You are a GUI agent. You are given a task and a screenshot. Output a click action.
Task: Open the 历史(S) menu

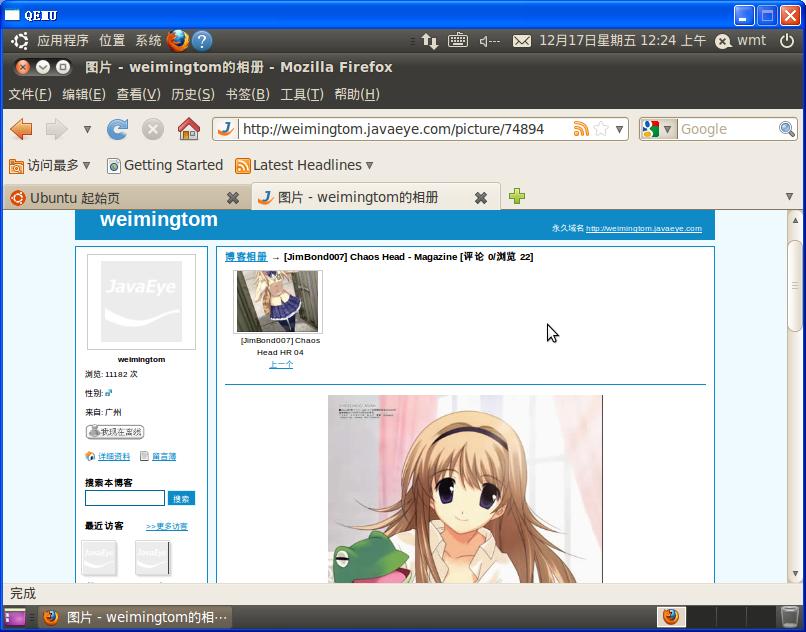pos(193,94)
